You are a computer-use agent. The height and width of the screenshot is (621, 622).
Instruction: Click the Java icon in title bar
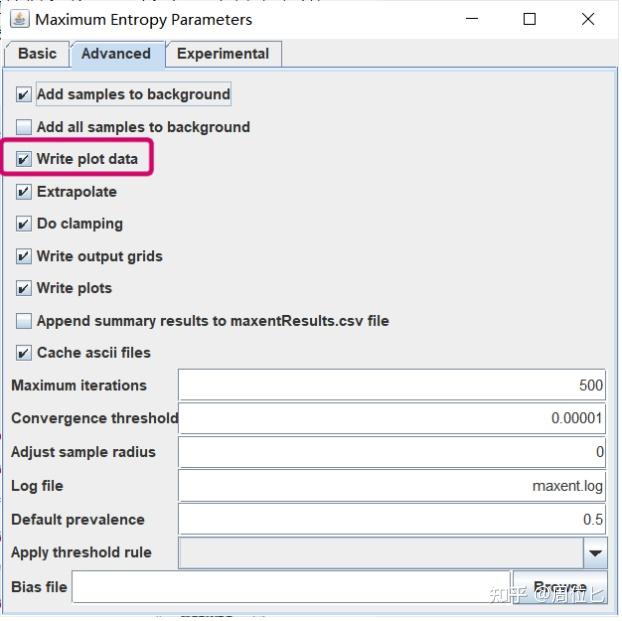pos(19,19)
